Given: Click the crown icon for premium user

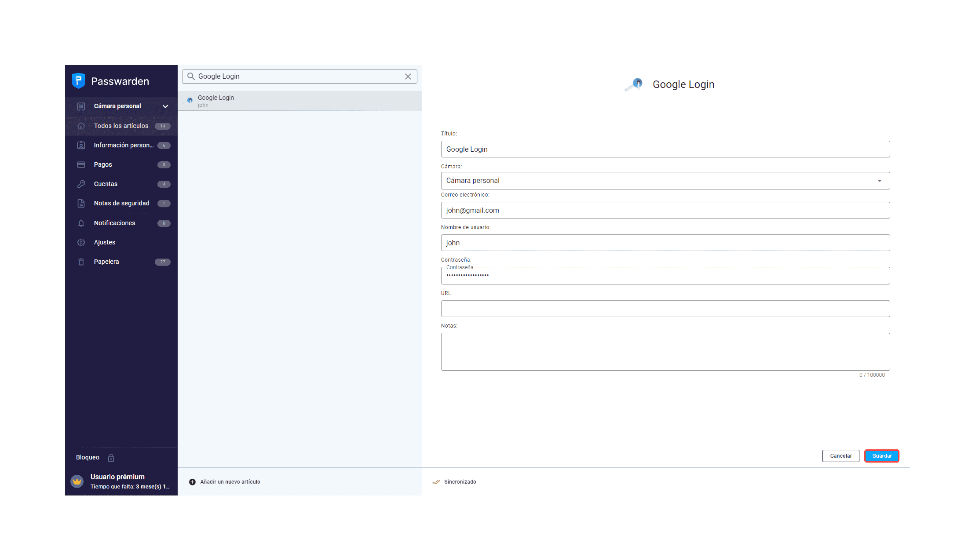Looking at the screenshot, I should (77, 481).
